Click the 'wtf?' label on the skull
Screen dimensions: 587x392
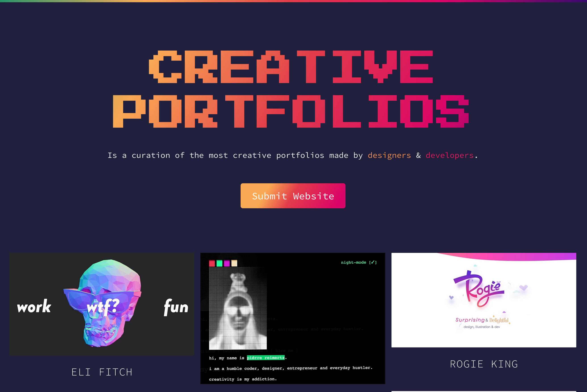tap(103, 307)
